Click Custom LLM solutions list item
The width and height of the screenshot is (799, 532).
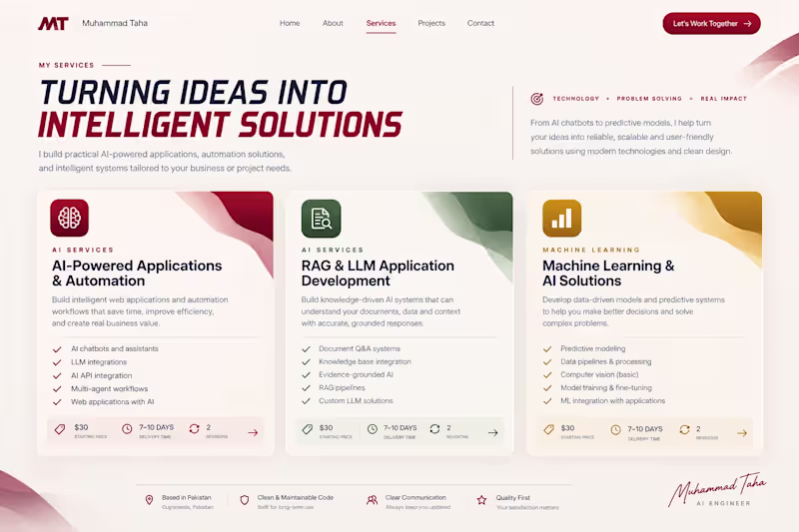356,401
